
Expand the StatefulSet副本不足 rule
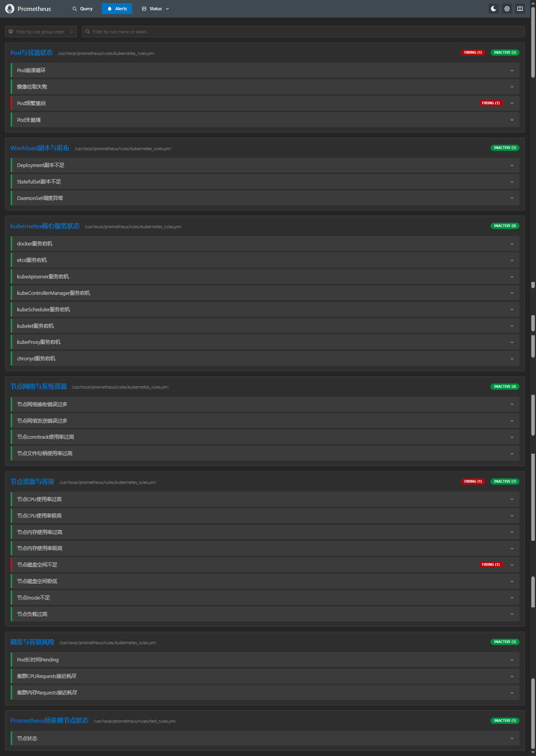tap(265, 182)
